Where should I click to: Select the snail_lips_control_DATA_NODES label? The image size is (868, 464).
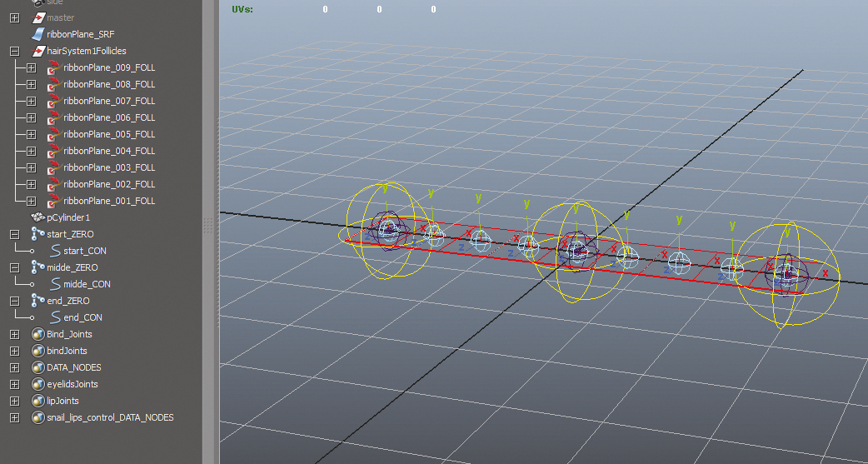click(110, 417)
